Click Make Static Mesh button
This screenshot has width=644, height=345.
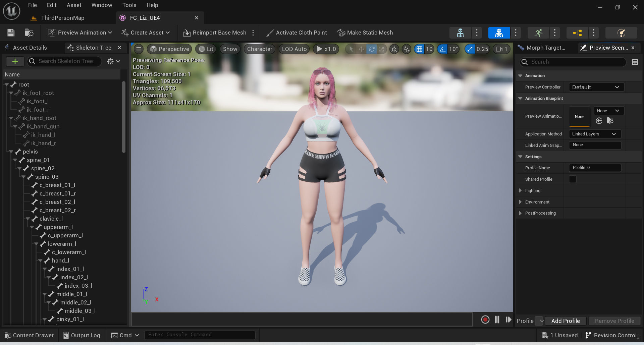(365, 33)
